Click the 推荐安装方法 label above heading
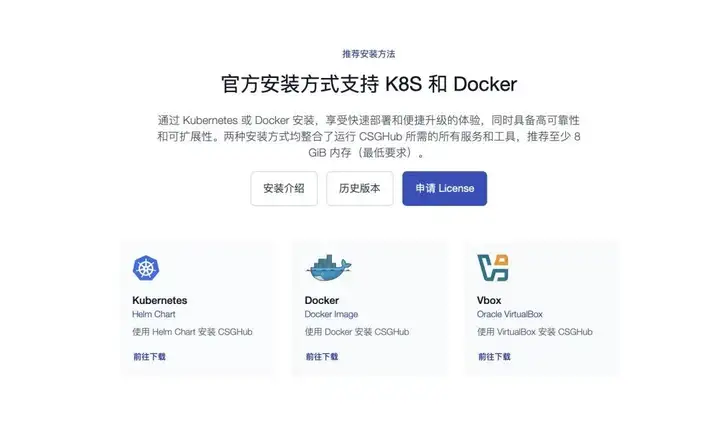 [369, 54]
